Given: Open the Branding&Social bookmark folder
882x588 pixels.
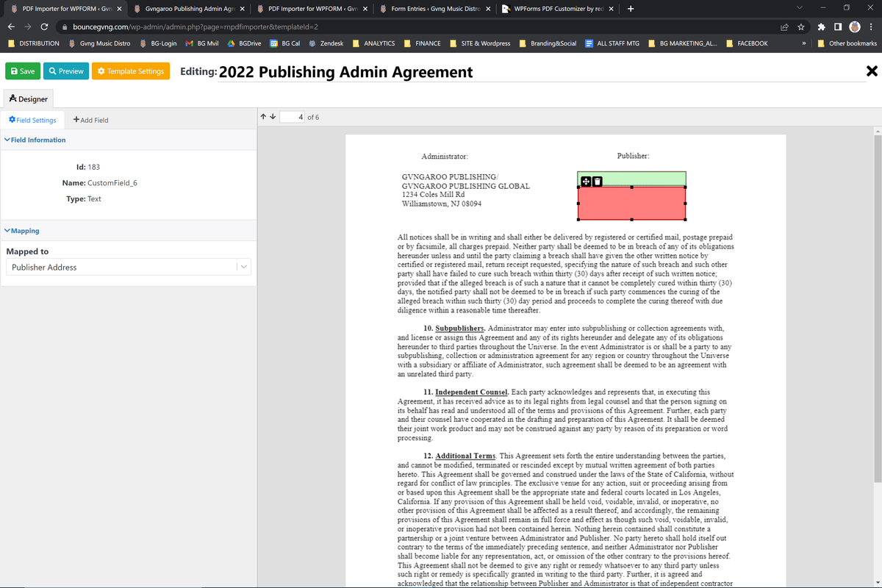Looking at the screenshot, I should point(548,43).
